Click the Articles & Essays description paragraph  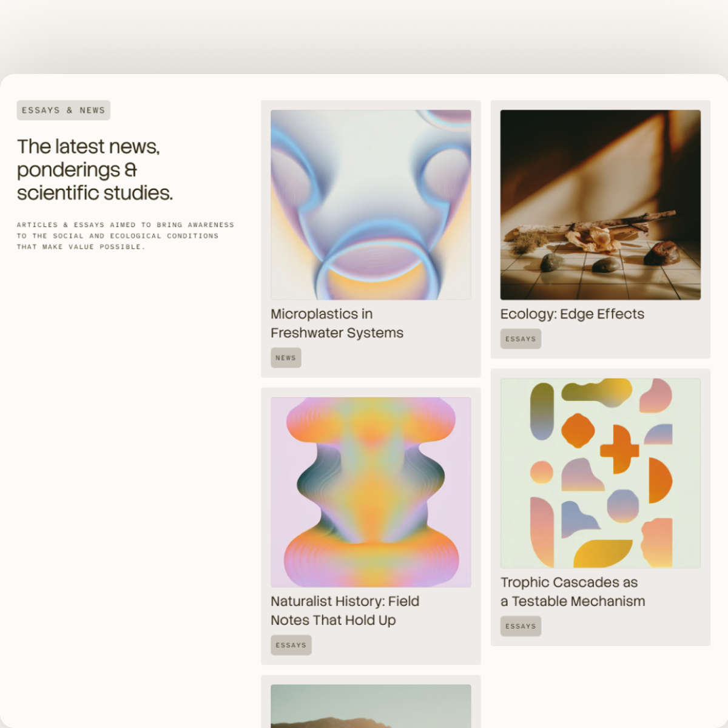tap(126, 236)
